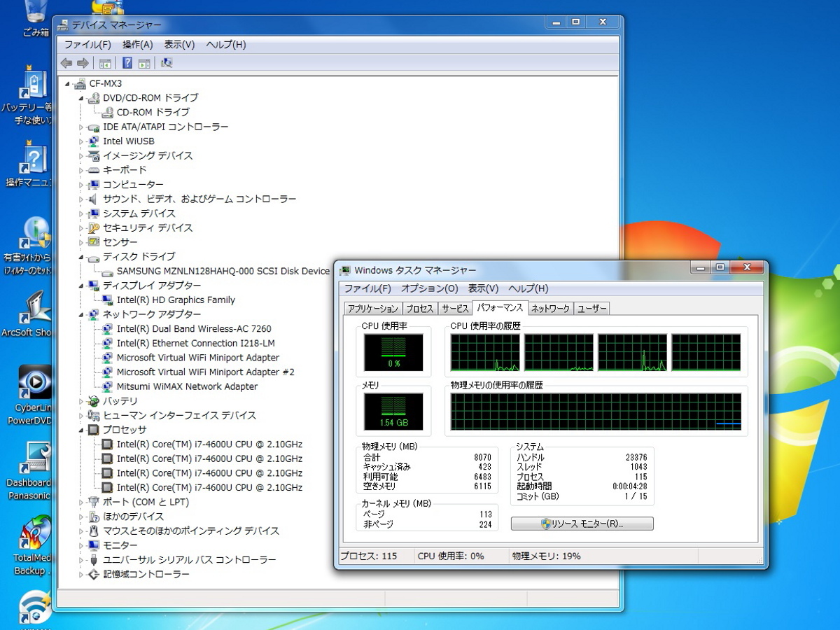Toggle the console tree pane toolbar icon
Viewport: 840px width, 630px height.
105,63
